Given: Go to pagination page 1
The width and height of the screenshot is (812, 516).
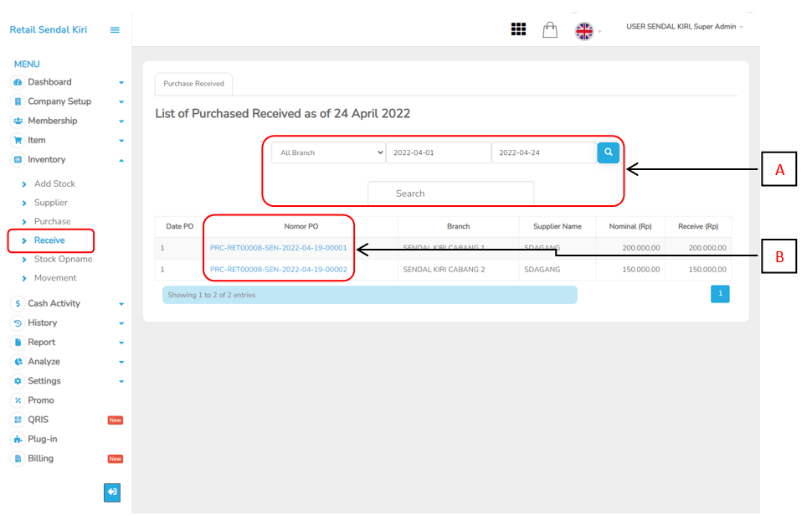Looking at the screenshot, I should (720, 294).
